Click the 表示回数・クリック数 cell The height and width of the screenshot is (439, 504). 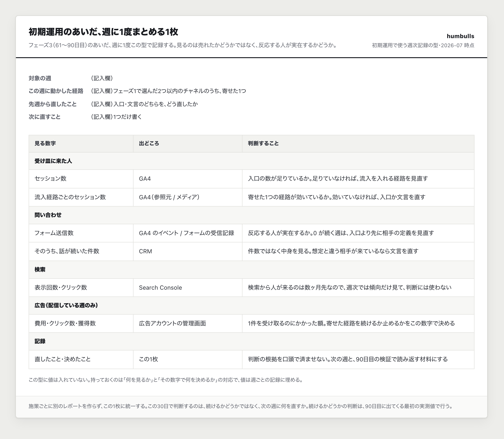(81, 288)
